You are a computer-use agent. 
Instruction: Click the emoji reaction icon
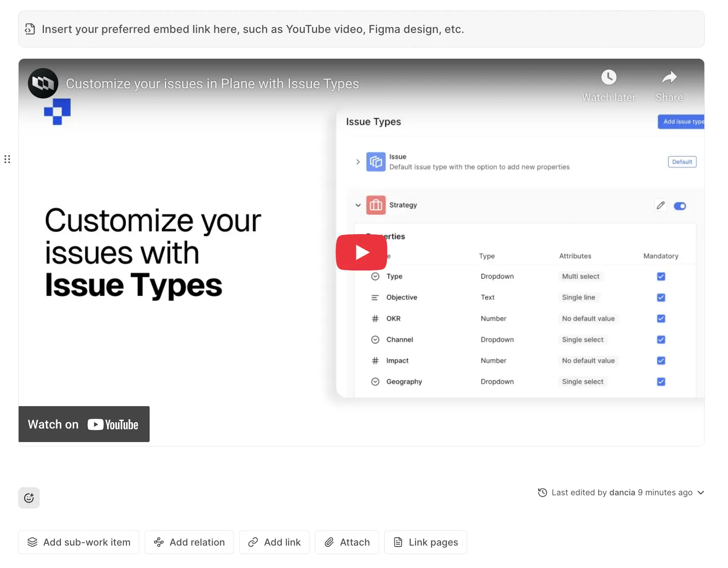[x=29, y=498]
